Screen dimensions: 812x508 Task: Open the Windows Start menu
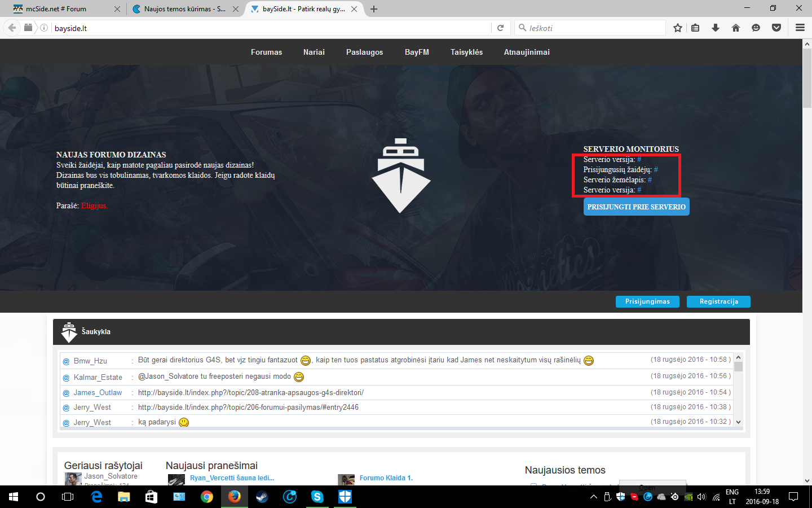pos(14,497)
